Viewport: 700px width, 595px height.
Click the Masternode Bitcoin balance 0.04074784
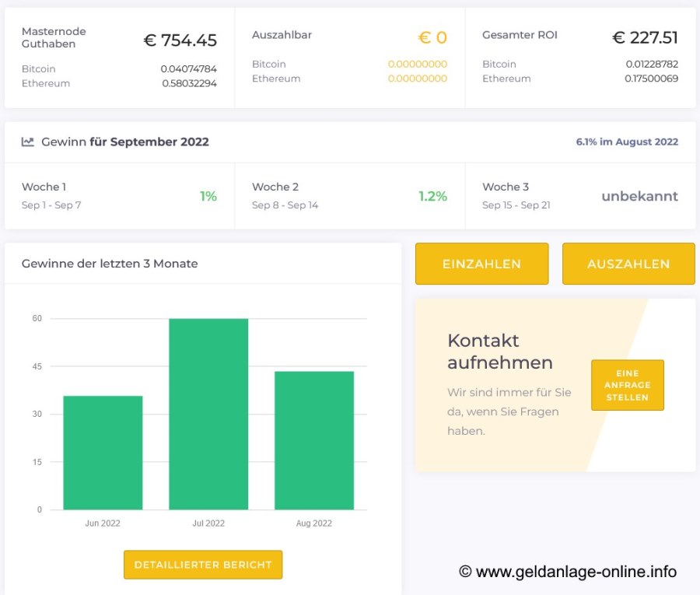188,68
